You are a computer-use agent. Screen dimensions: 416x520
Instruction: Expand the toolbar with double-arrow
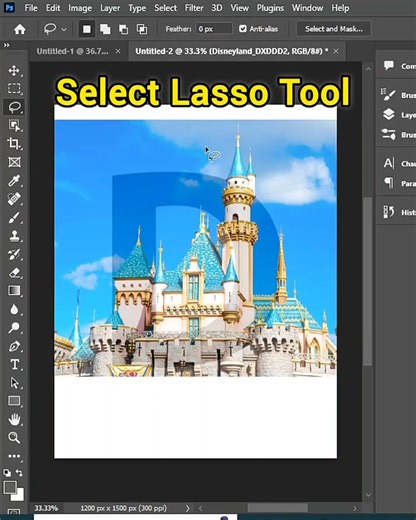(6, 45)
